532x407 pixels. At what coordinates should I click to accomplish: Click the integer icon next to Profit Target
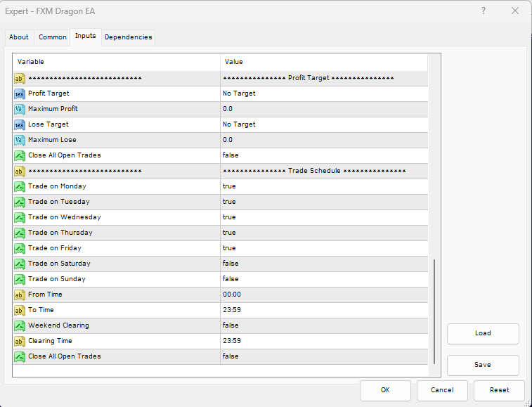(x=20, y=93)
